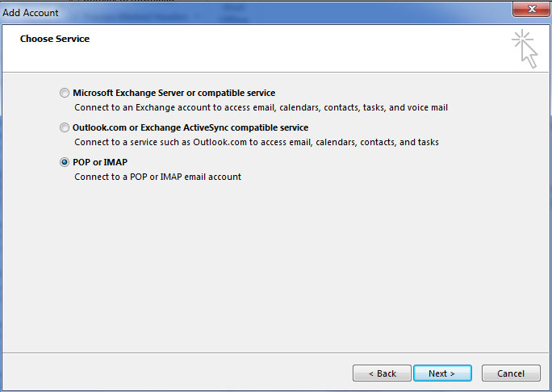This screenshot has width=552, height=392.
Task: Choose the Outlook.com or Exchange ActiveSync radio button
Action: 64,127
